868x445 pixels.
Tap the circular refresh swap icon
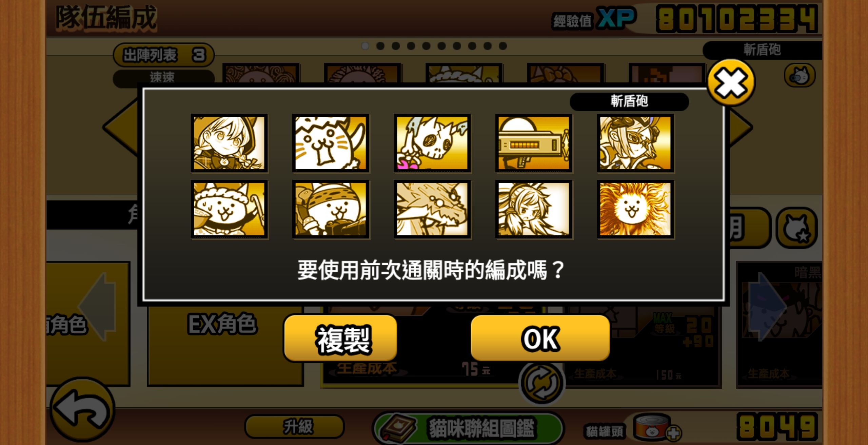click(541, 383)
